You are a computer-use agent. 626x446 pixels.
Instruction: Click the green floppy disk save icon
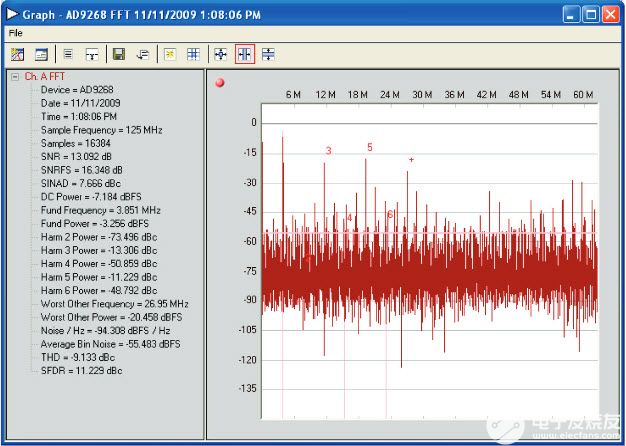click(119, 54)
